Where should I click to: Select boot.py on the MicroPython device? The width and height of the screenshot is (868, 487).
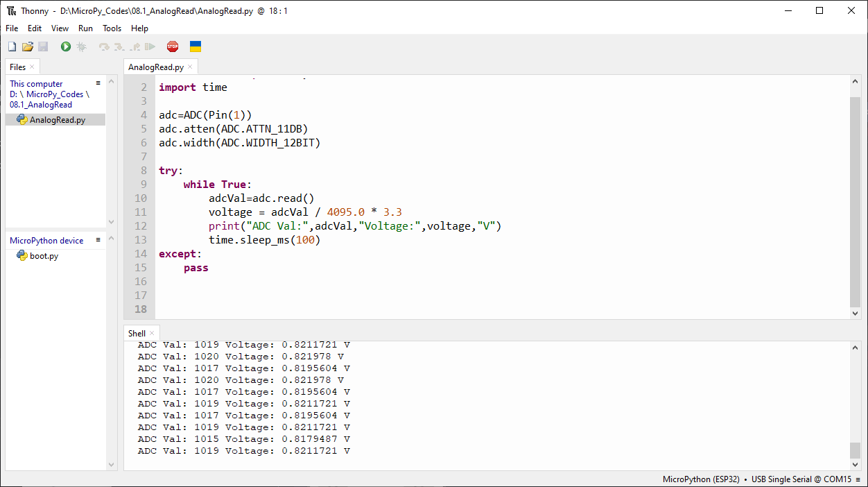click(44, 256)
